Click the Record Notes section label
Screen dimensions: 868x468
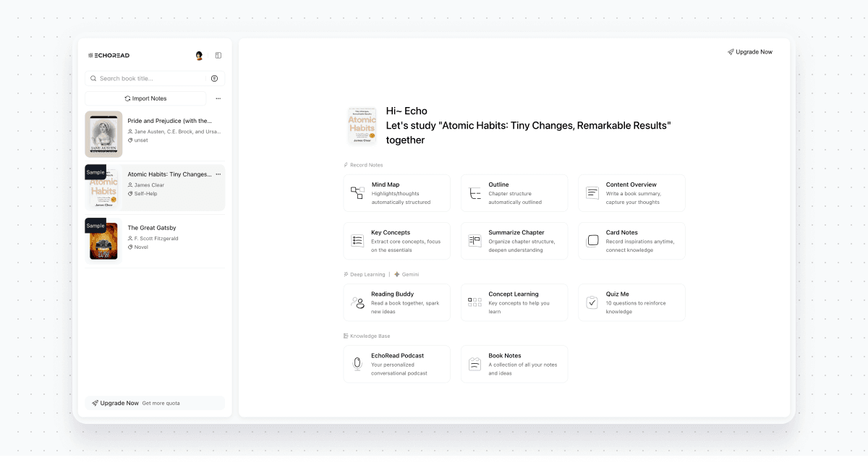coord(367,165)
